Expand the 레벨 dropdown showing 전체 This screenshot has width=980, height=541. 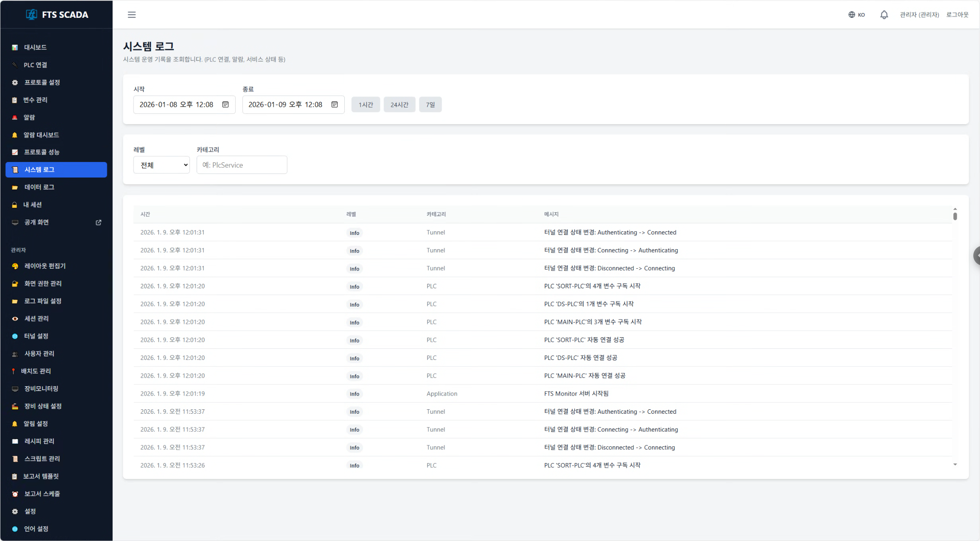[x=161, y=165]
